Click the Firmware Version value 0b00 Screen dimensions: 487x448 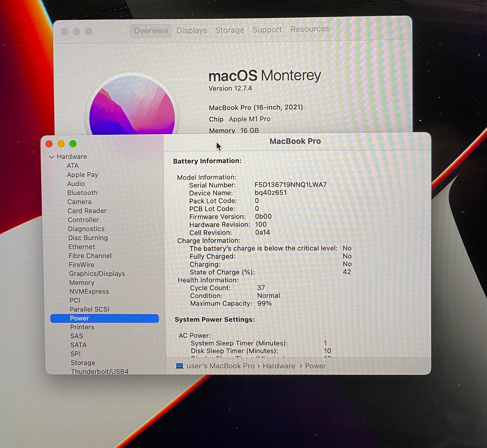(x=263, y=216)
